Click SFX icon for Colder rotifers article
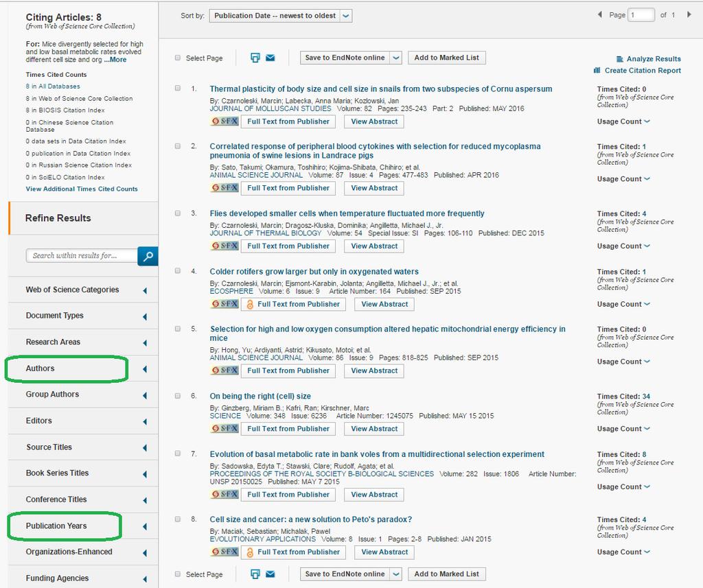This screenshot has height=588, width=703. (224, 304)
